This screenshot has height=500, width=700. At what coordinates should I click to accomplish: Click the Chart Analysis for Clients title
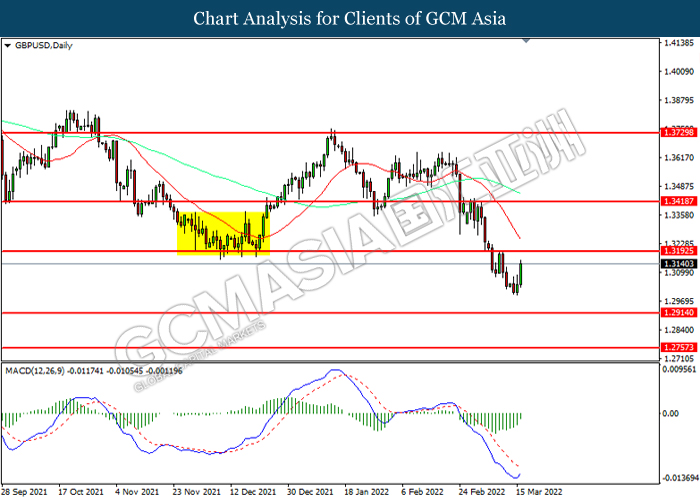(x=350, y=18)
